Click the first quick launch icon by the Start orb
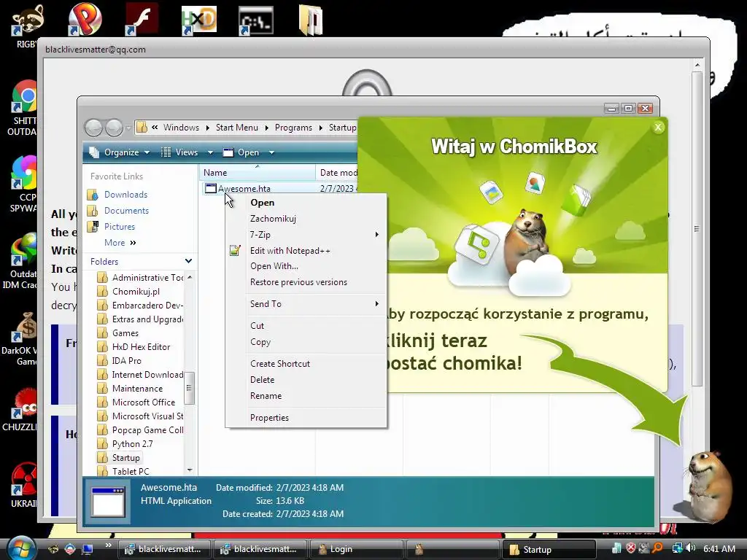 click(53, 550)
